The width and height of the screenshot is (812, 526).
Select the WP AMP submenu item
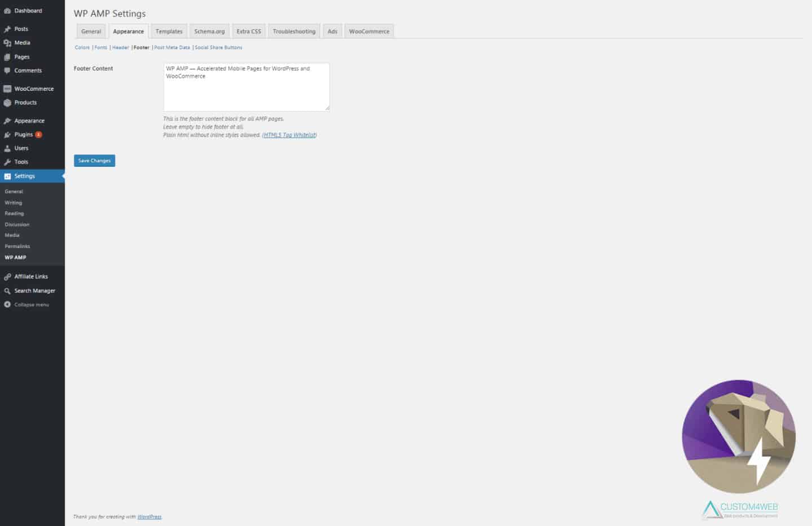(x=15, y=258)
